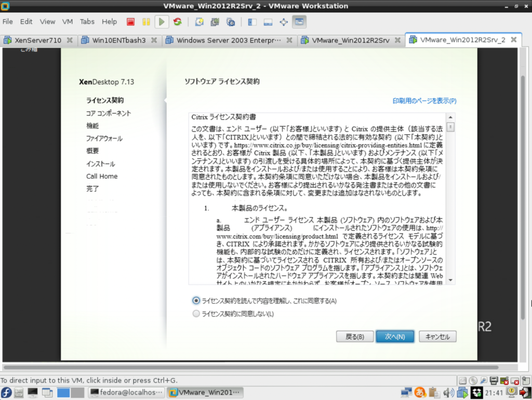Open the Help menu
The image size is (532, 400).
(x=109, y=22)
